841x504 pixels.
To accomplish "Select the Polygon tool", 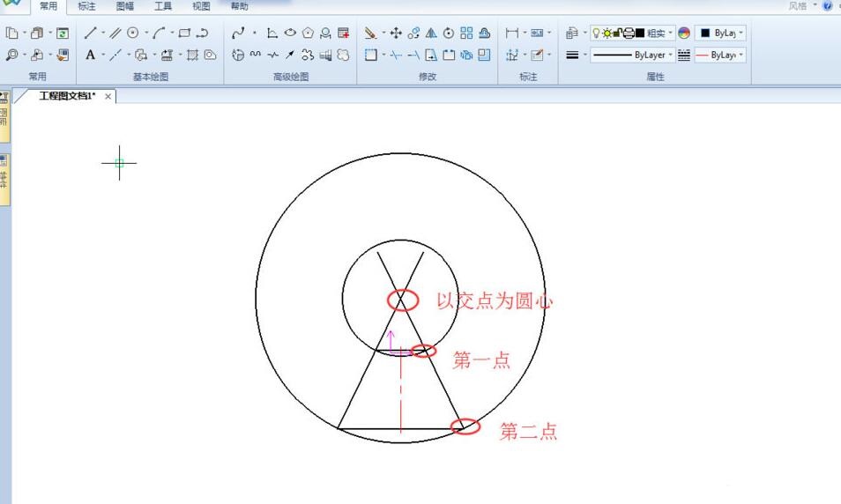I will [x=308, y=33].
